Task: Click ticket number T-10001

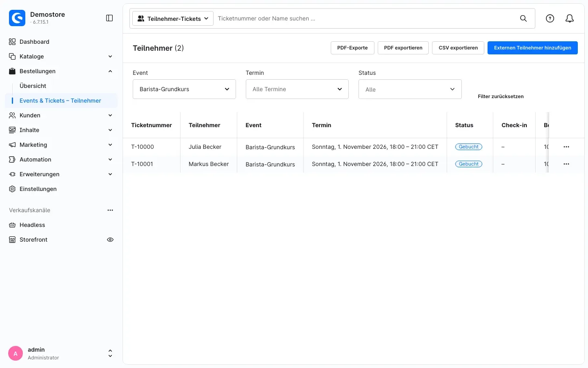Action: [142, 164]
